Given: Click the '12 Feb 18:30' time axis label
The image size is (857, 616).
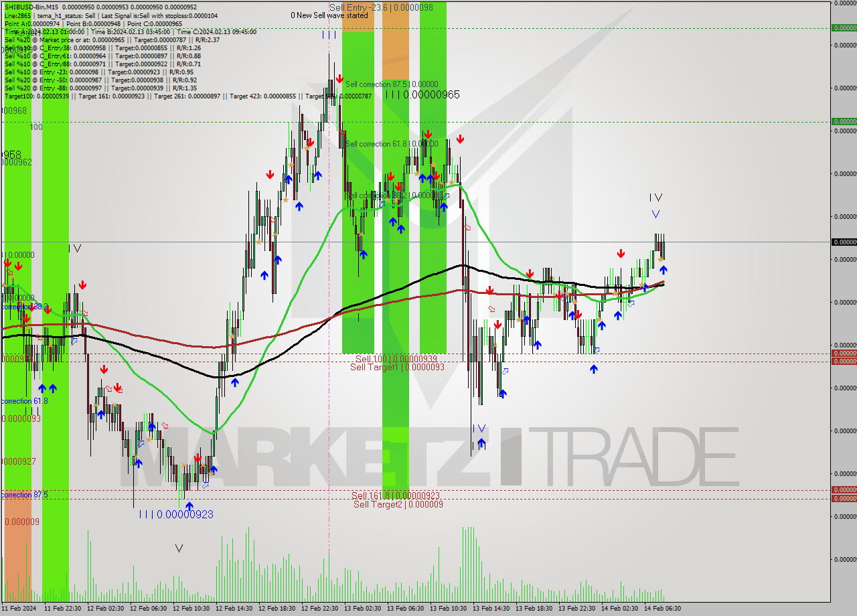Looking at the screenshot, I should [x=277, y=609].
